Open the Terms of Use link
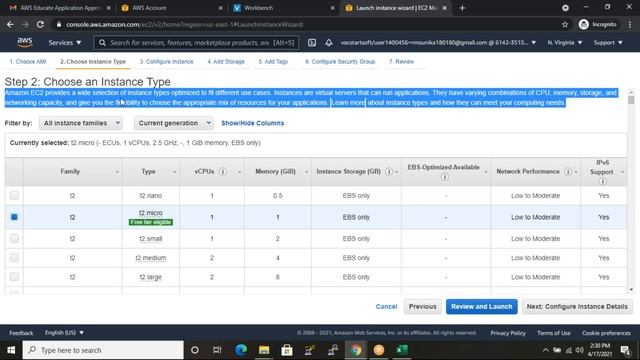This screenshot has height=360, width=640. (553, 333)
